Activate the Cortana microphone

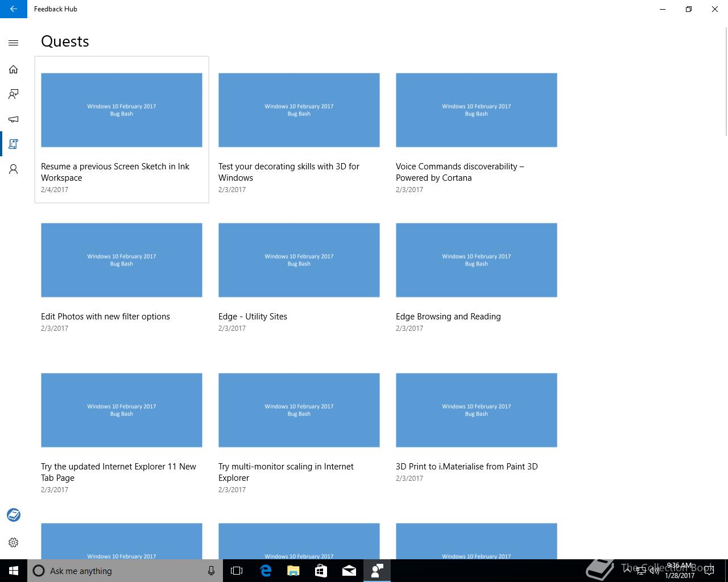211,571
